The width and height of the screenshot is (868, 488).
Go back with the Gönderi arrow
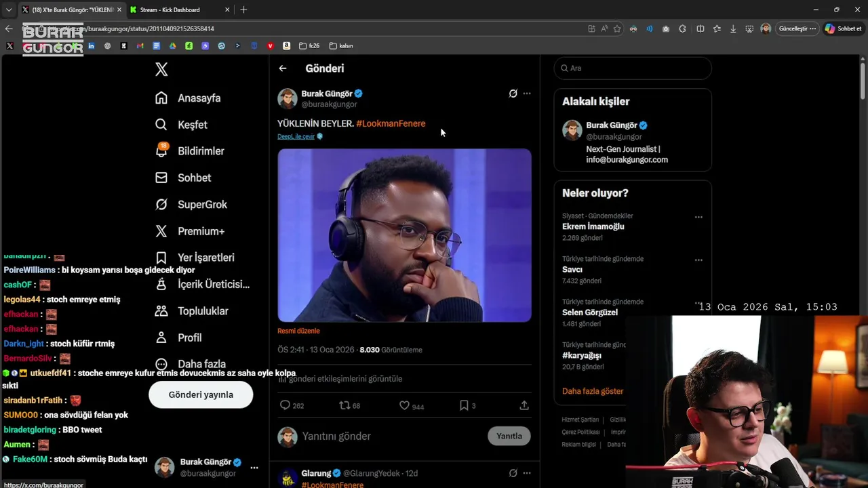pos(283,68)
